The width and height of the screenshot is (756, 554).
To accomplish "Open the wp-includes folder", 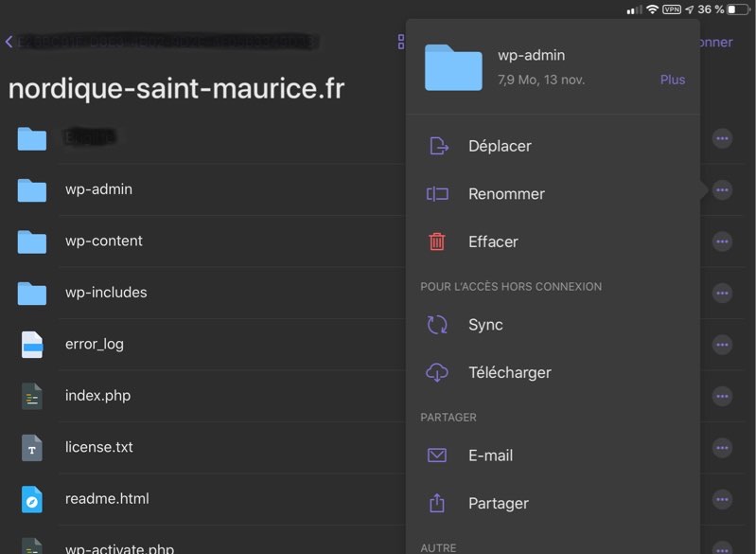I will [106, 293].
